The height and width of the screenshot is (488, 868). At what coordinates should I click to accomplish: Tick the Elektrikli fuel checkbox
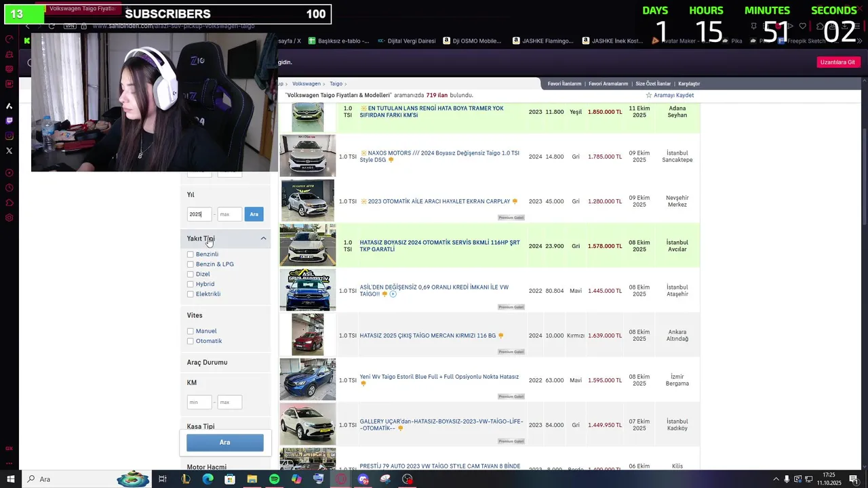190,294
